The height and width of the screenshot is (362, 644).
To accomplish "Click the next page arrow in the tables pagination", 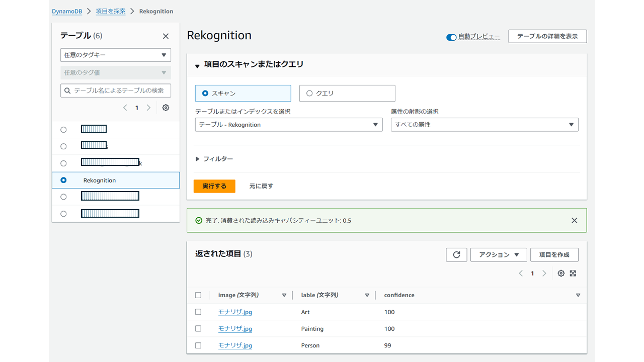I will [148, 107].
